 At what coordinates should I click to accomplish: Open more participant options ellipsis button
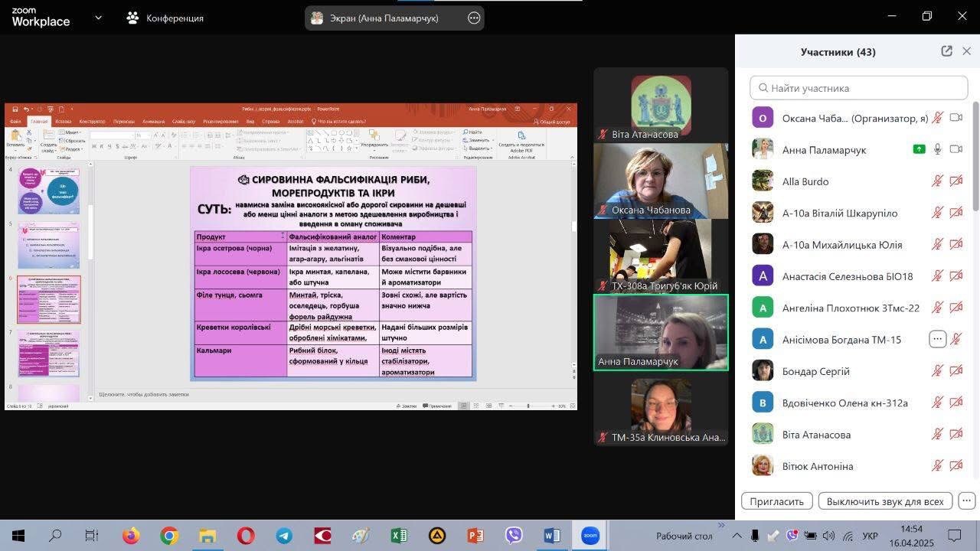pyautogui.click(x=966, y=501)
